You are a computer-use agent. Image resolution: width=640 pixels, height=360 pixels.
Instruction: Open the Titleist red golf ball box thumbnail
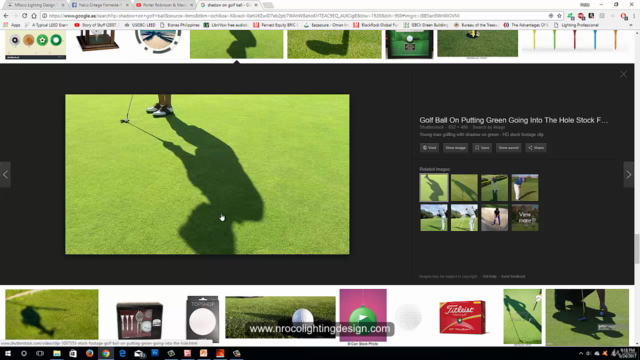coord(462,317)
